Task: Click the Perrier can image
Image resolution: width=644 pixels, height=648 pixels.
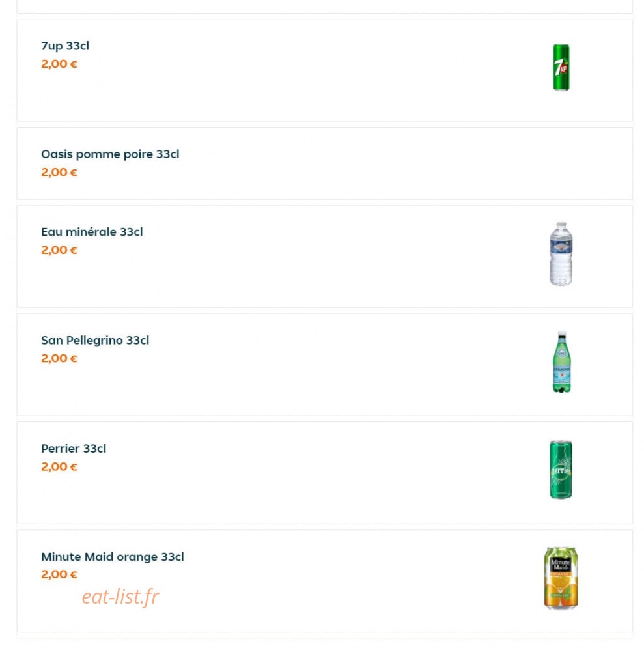Action: coord(561,470)
